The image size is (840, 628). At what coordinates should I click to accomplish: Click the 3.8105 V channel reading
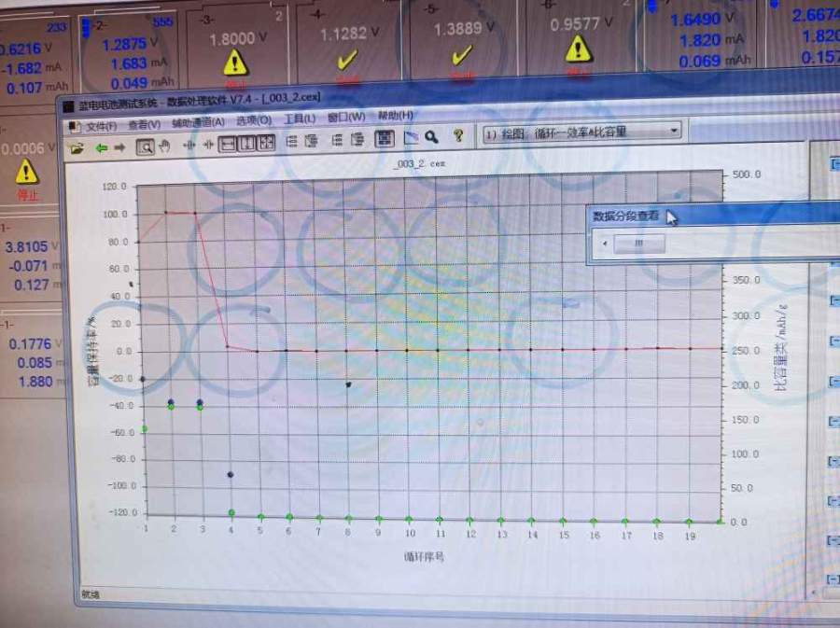point(30,246)
